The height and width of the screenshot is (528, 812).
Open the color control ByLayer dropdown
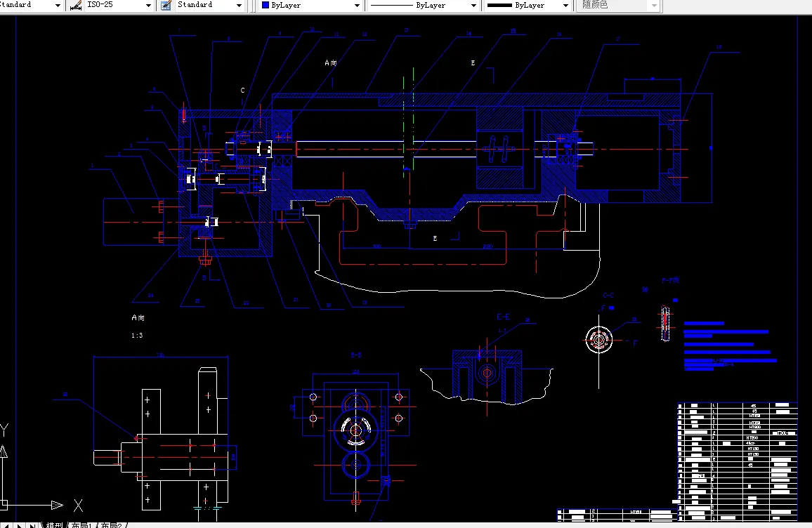357,5
